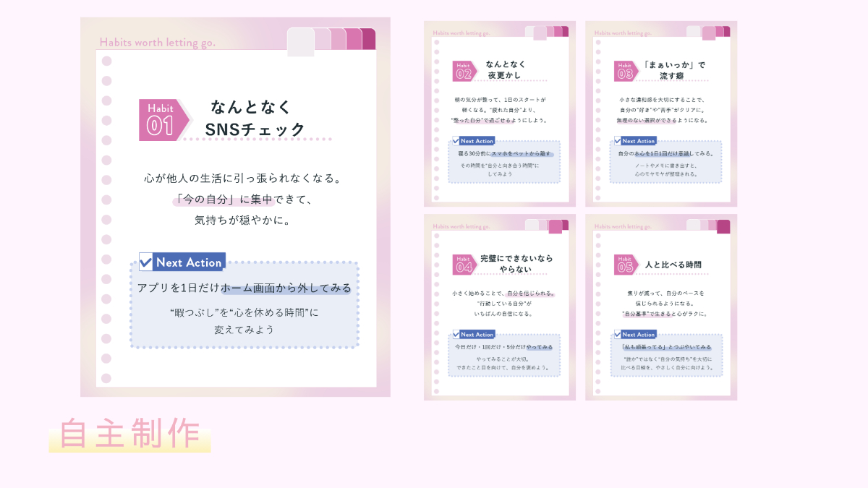Screen dimensions: 868x488
Task: Toggle the checkbox beside Next Action on main card
Action: click(x=146, y=262)
